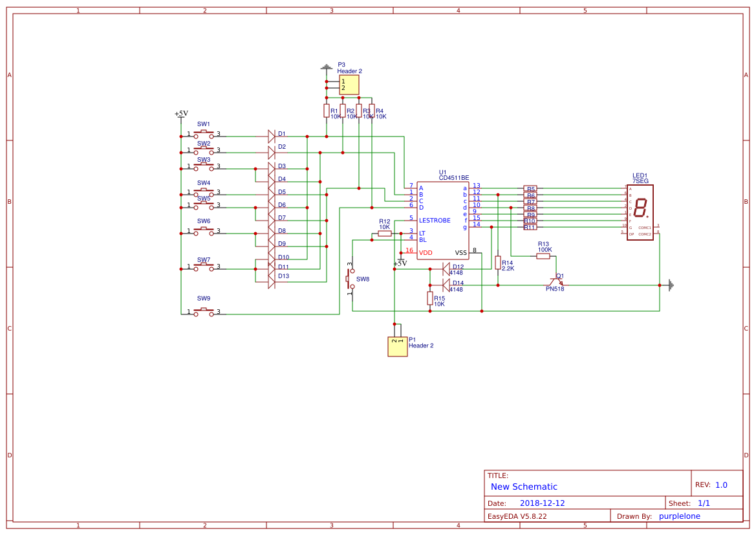Screen dimensions: 756x535
Task: Select pushbutton switch SW9
Action: [x=204, y=312]
